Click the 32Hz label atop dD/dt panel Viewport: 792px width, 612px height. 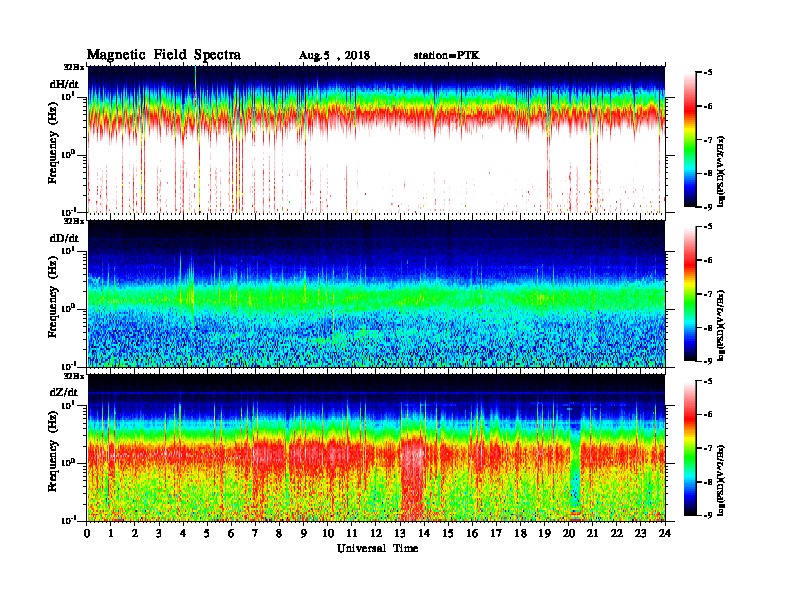click(x=74, y=221)
